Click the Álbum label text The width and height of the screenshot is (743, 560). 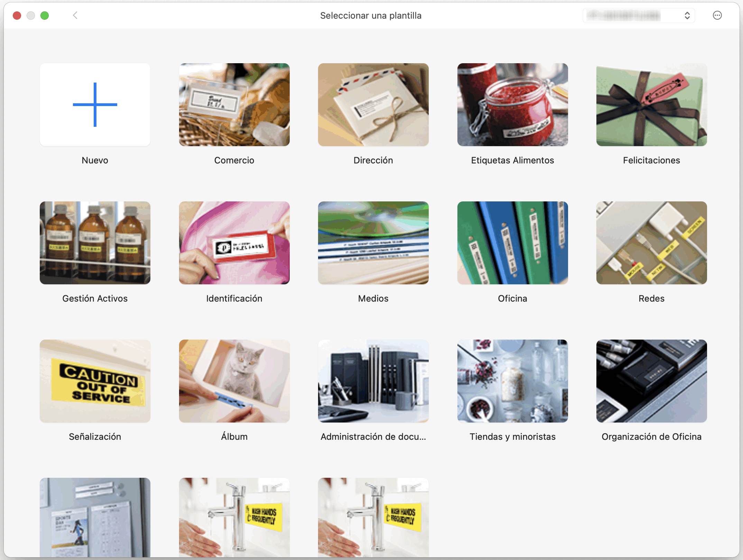[234, 436]
